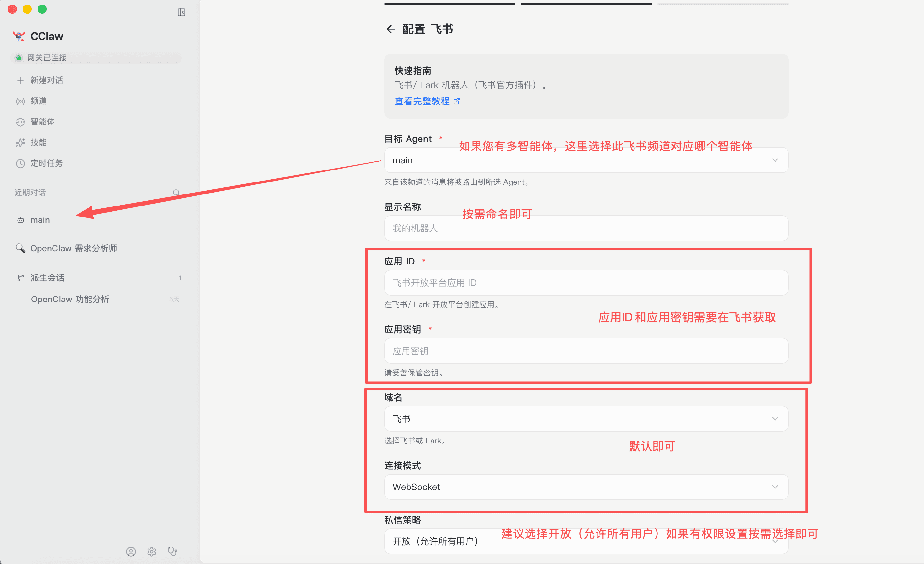Image resolution: width=924 pixels, height=564 pixels.
Task: Click the 显示名称 input field 我的机器人
Action: [586, 228]
